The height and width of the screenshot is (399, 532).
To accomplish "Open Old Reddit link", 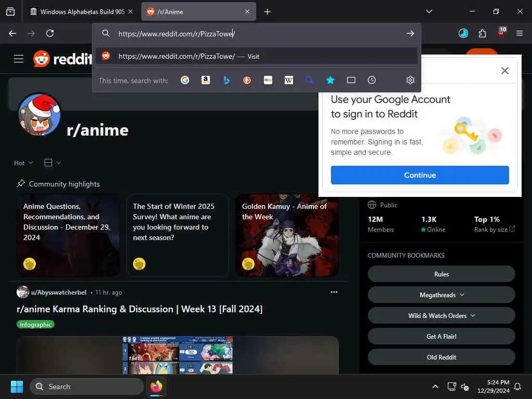I will pos(442,357).
